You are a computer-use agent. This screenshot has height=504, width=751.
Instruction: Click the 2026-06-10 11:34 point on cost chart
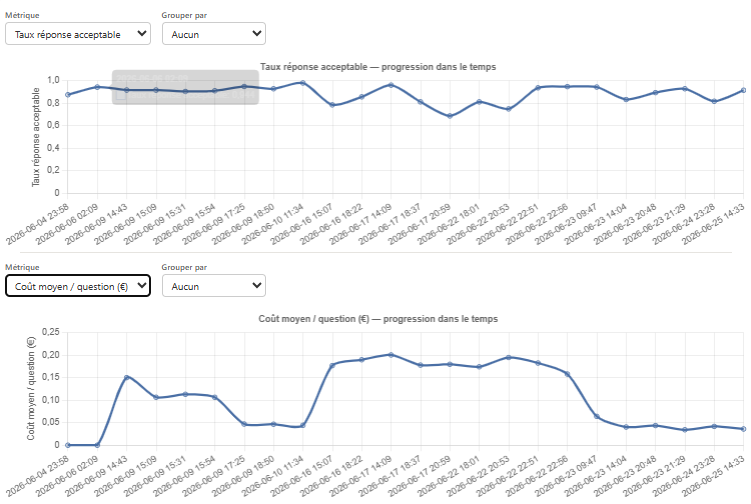303,425
